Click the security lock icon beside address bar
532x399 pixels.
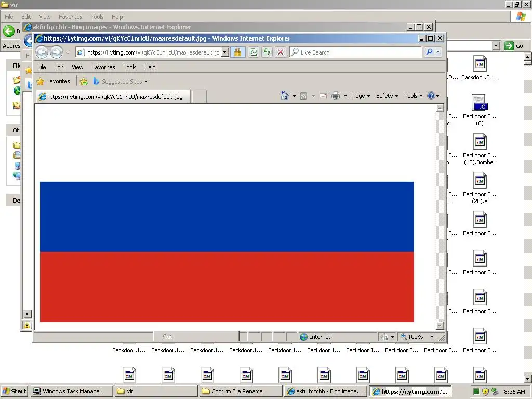coord(237,52)
